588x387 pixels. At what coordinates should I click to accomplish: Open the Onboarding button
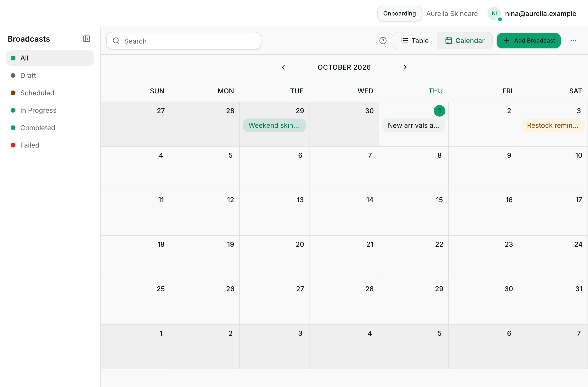399,14
